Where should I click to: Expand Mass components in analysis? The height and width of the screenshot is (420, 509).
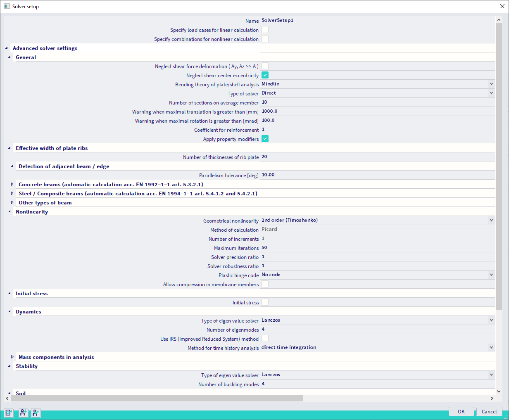tap(12, 357)
